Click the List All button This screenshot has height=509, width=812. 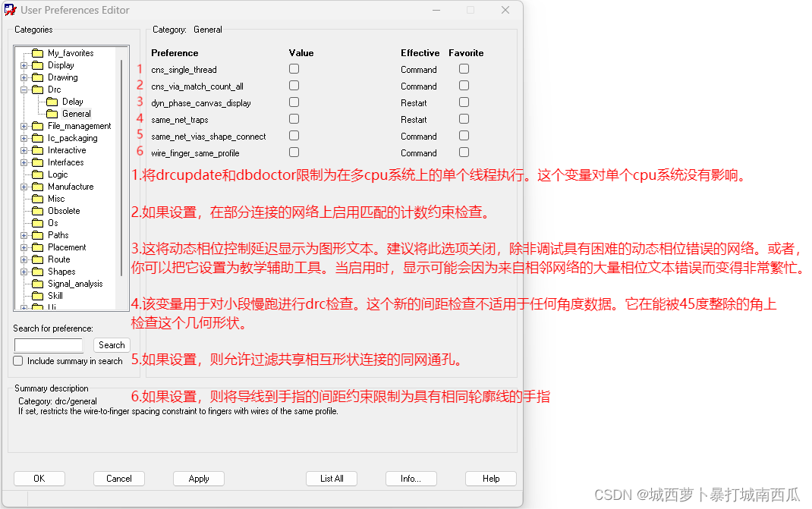[332, 478]
